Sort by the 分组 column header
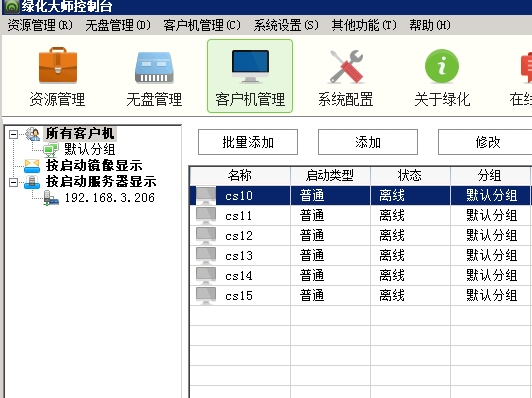This screenshot has height=398, width=532. pyautogui.click(x=490, y=175)
